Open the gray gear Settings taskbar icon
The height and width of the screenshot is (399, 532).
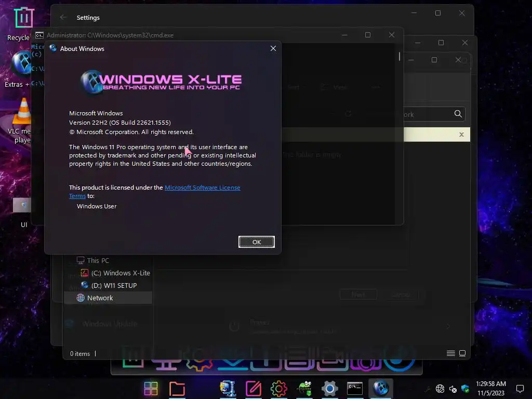pyautogui.click(x=329, y=389)
